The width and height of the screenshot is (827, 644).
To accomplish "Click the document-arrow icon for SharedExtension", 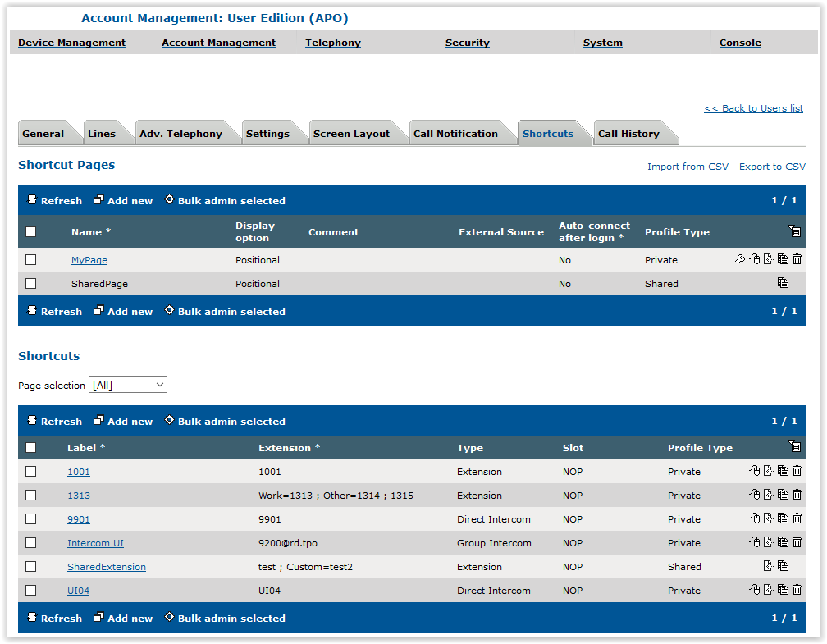I will coord(769,566).
